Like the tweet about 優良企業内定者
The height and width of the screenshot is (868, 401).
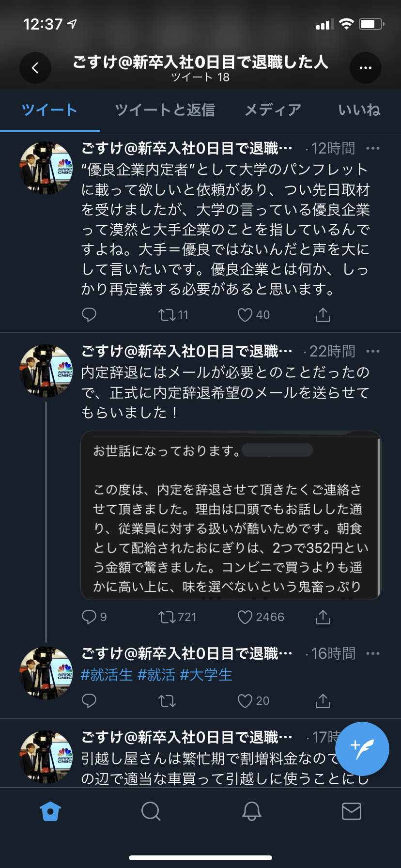[x=247, y=314]
